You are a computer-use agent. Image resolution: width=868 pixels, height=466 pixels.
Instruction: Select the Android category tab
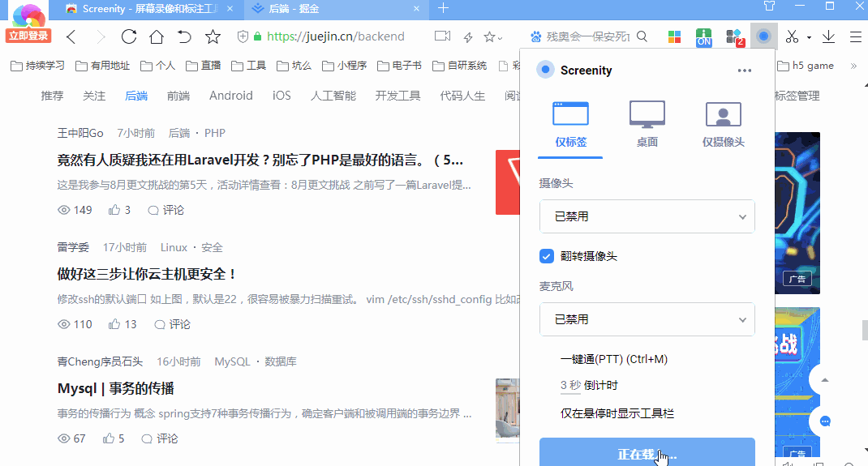(231, 96)
